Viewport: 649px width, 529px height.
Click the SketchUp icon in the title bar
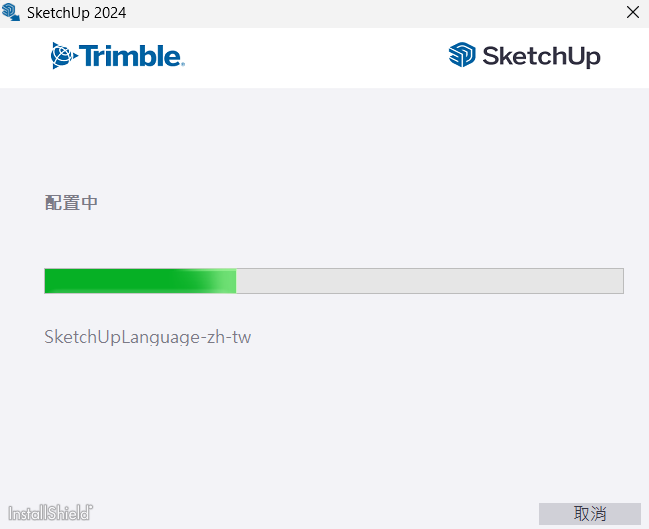(x=12, y=13)
